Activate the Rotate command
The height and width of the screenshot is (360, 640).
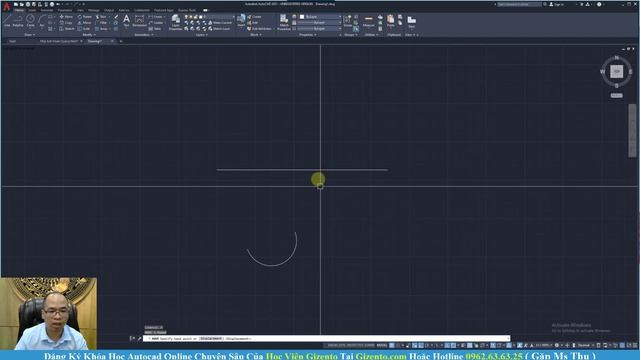(x=84, y=17)
